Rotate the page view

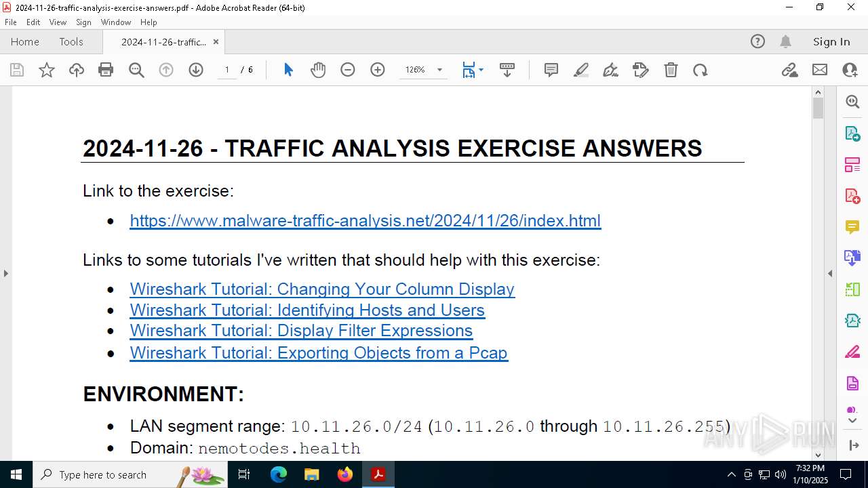tap(701, 70)
